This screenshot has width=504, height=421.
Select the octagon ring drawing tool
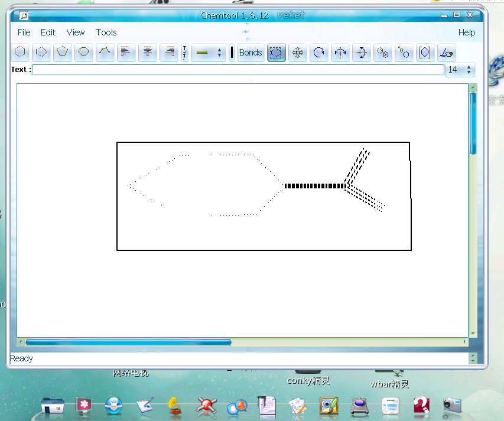[x=83, y=52]
